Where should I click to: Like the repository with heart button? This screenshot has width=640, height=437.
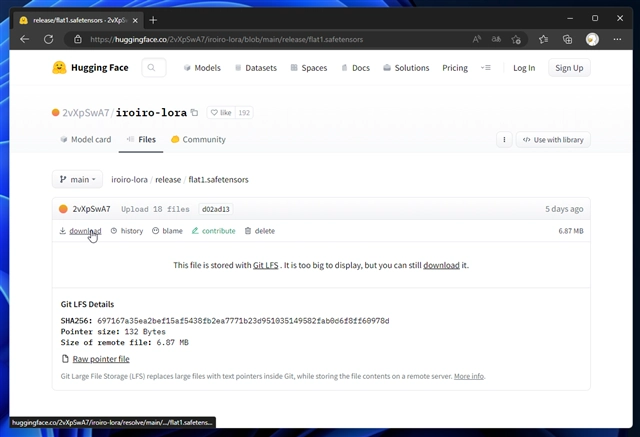[x=221, y=113]
